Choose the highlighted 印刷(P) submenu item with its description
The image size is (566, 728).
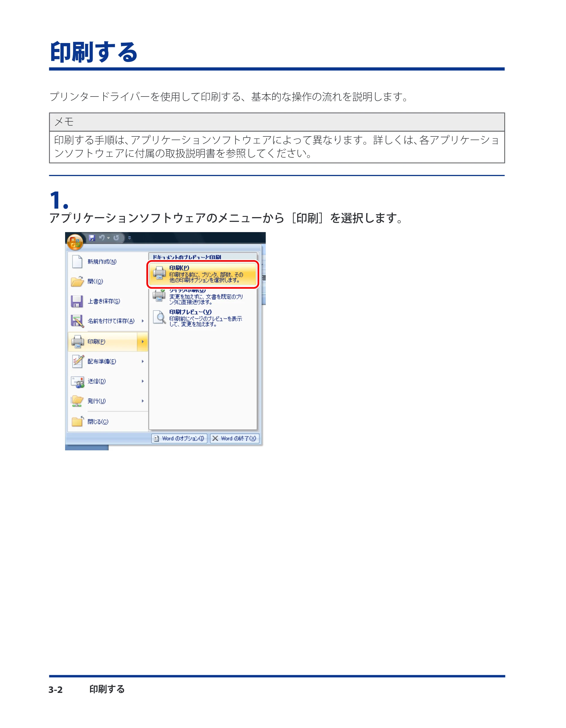[203, 275]
